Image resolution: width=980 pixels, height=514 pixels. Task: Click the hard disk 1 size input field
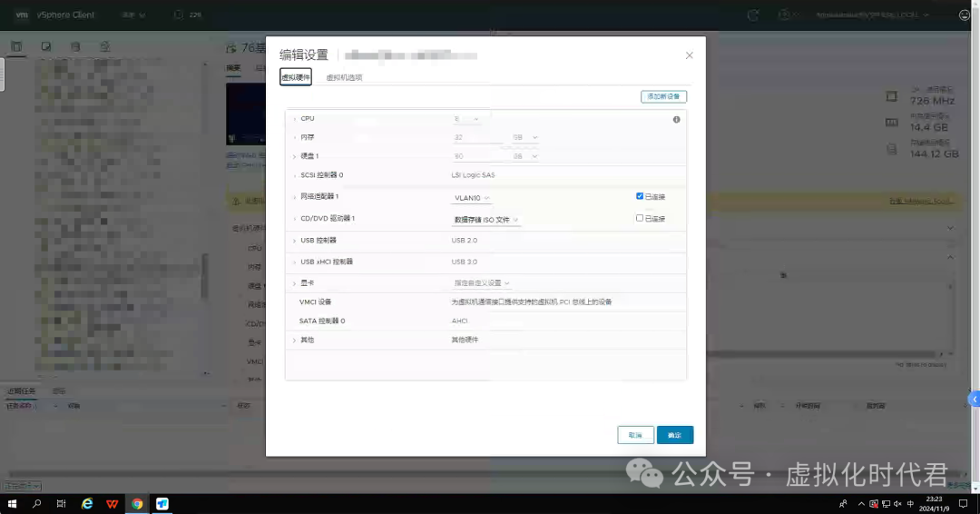[477, 156]
